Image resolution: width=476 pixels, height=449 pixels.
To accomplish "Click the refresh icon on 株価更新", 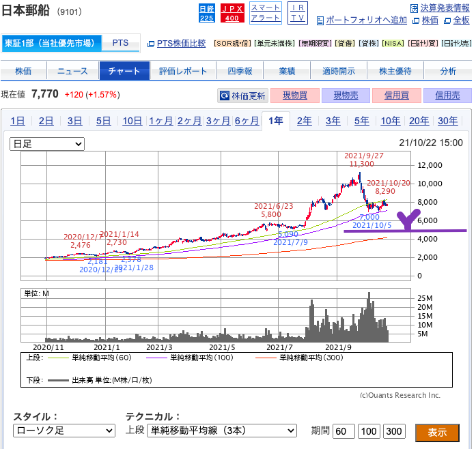I will (x=224, y=96).
